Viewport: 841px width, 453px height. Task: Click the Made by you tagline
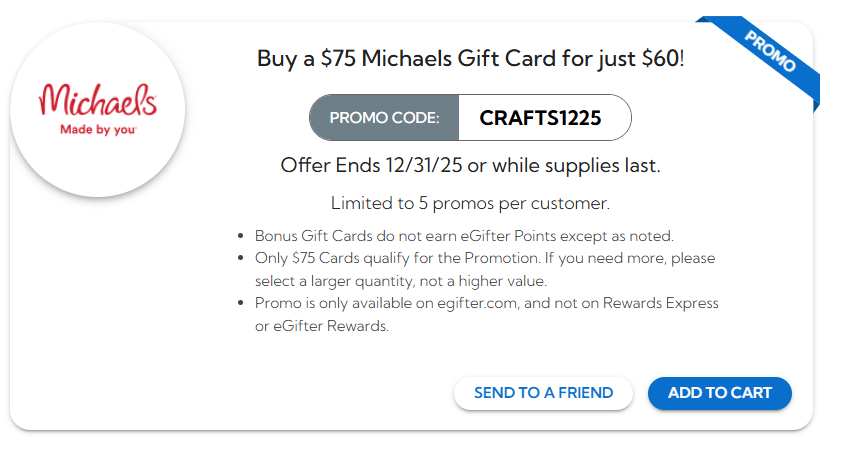(x=98, y=129)
